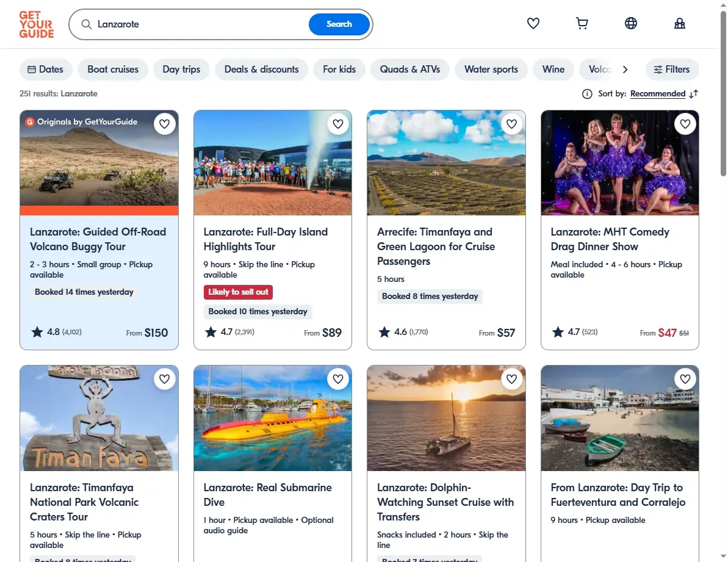The height and width of the screenshot is (562, 728).
Task: Click '251 results: Lanzarote' text
Action: click(59, 94)
